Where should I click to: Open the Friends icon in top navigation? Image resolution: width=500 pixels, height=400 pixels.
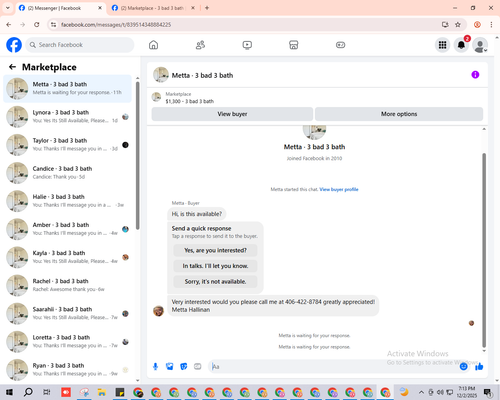[x=200, y=45]
